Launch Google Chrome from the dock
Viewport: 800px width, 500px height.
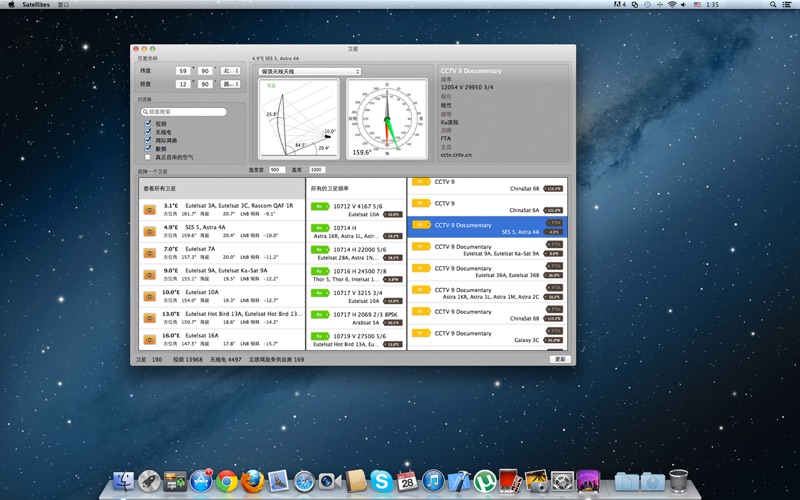(x=227, y=481)
